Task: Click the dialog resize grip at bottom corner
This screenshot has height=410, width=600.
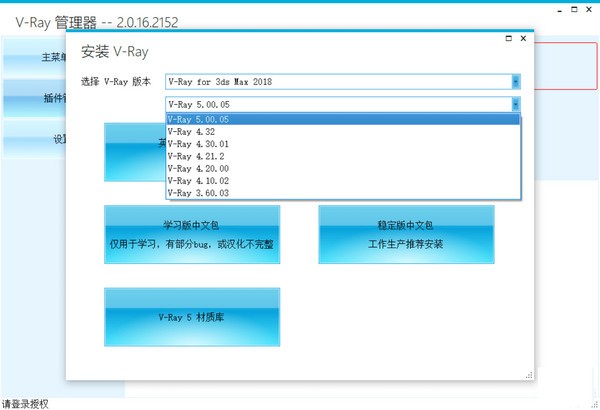Action: pos(529,375)
